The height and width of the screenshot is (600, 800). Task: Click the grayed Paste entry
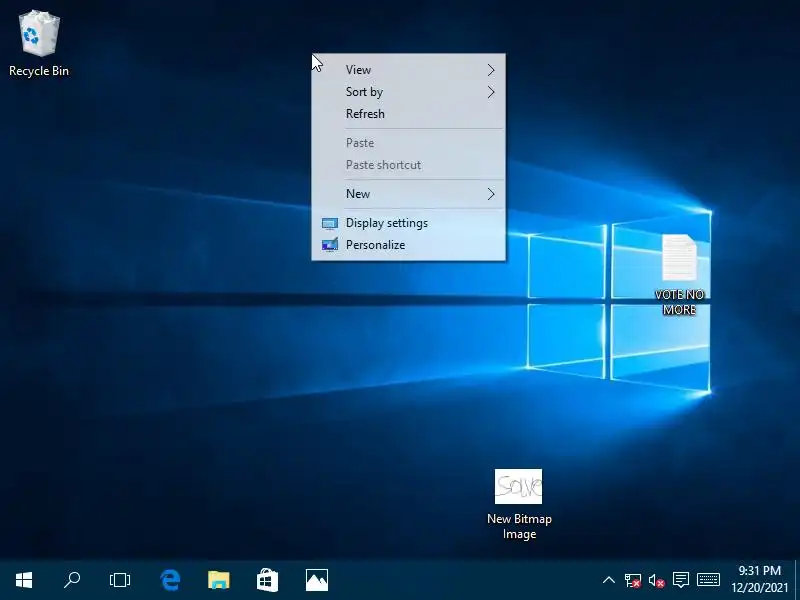(409, 143)
